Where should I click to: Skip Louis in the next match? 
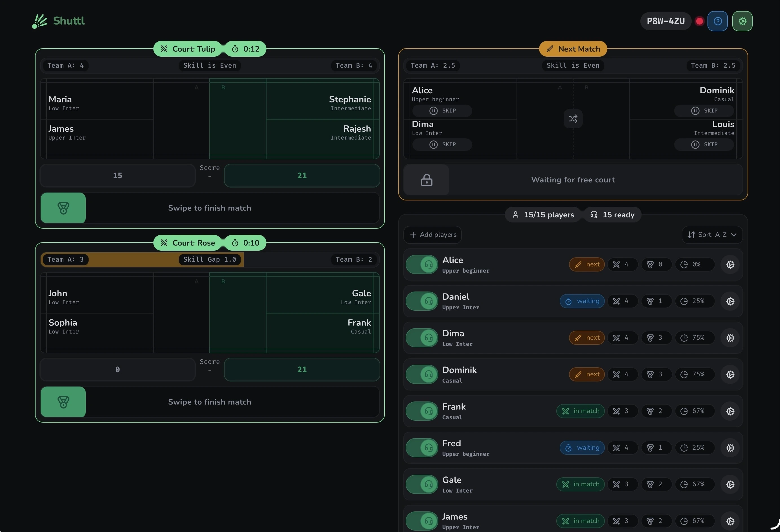[704, 145]
